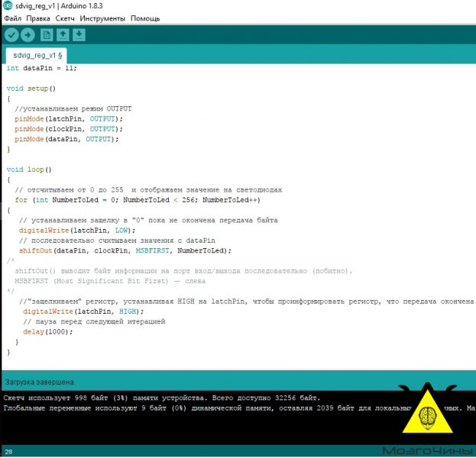
Task: Click the block comment 'shiftOut() выводит байт'
Action: coord(183,271)
